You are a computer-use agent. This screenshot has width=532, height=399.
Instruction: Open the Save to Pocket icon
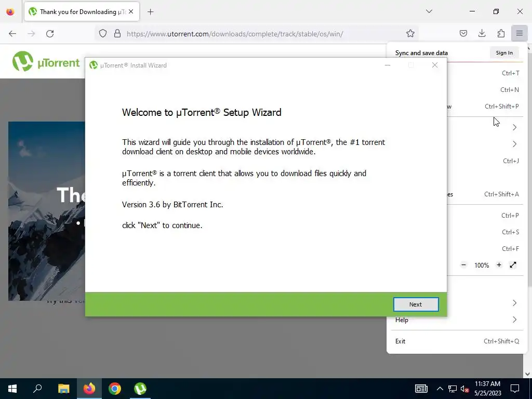tap(463, 33)
